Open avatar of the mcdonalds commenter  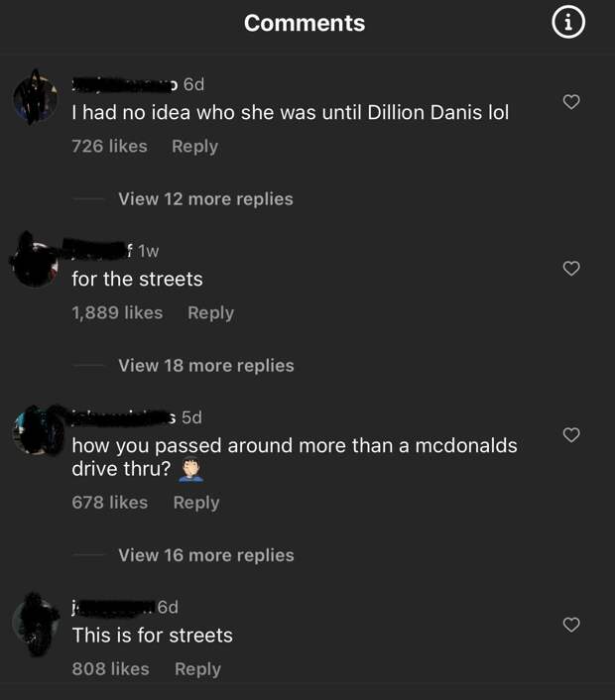(x=38, y=430)
